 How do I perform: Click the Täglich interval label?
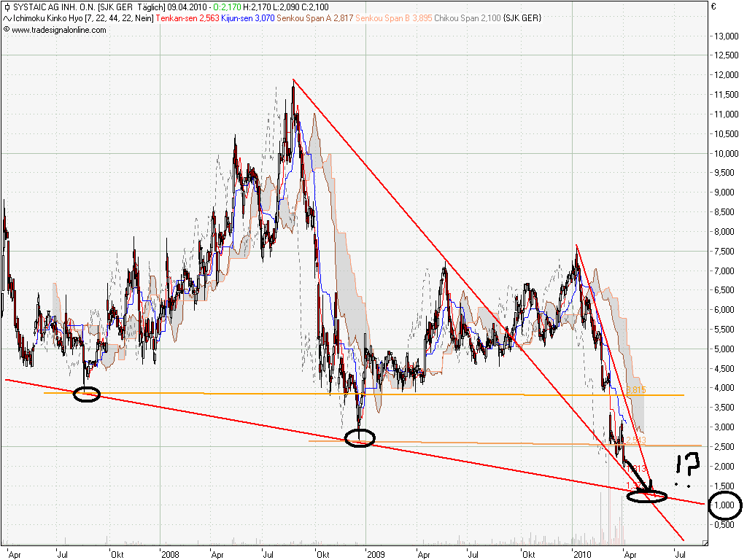tap(150, 7)
